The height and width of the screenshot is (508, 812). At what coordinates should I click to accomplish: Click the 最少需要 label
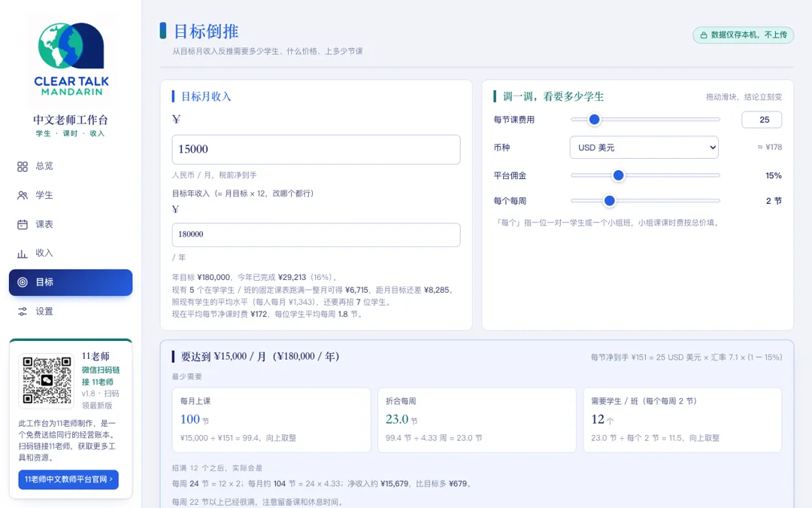(x=187, y=377)
